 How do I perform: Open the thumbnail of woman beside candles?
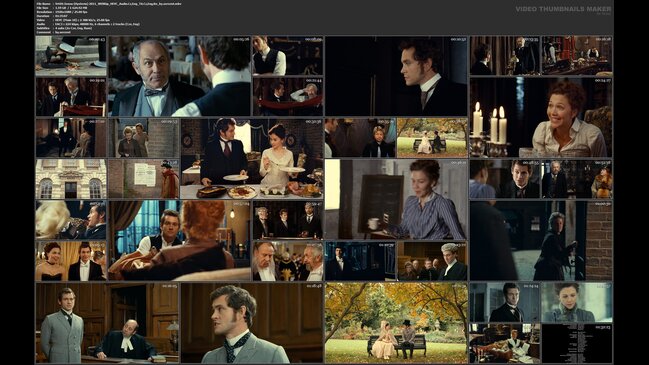pyautogui.click(x=541, y=117)
